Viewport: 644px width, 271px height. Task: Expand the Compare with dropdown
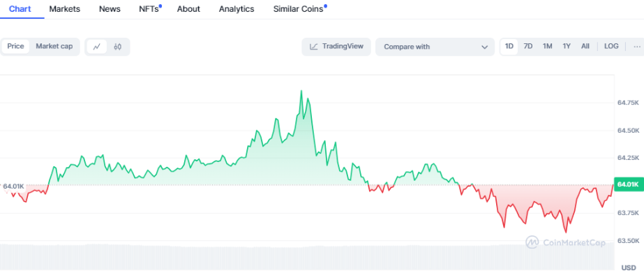click(435, 47)
